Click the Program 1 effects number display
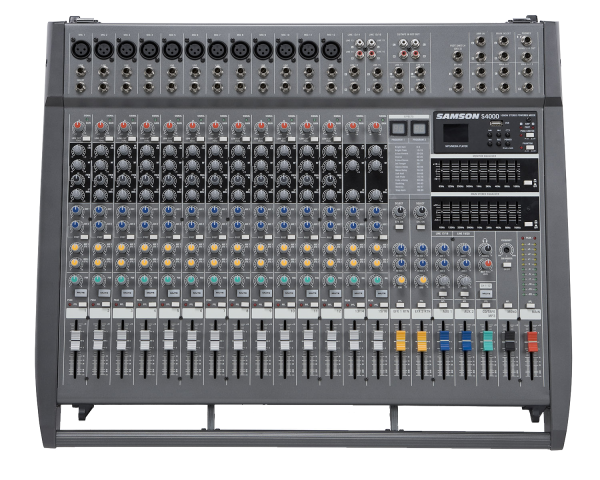This screenshot has width=600, height=480. pyautogui.click(x=398, y=129)
